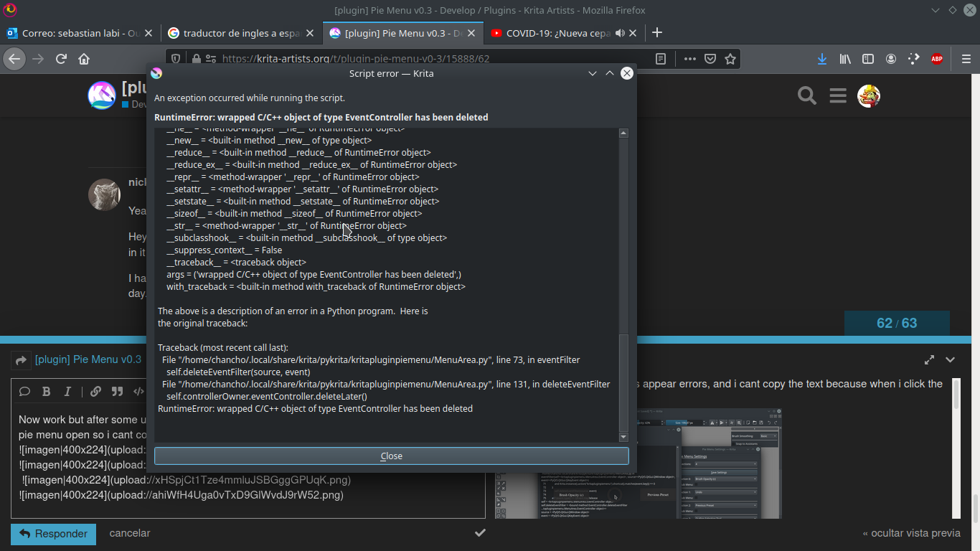Open the Adblock Plus extension icon
The width and height of the screenshot is (980, 551).
point(936,59)
